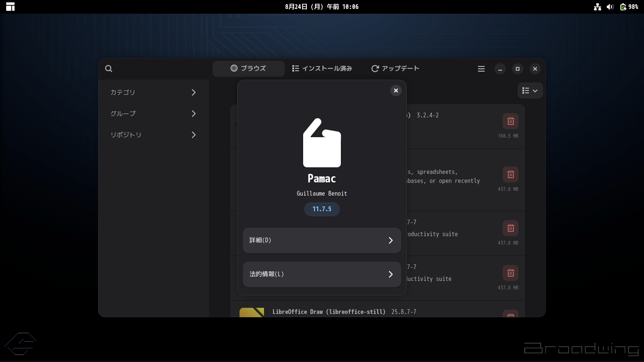Viewport: 644px width, 362px height.
Task: Expand the カテゴリ sidebar row
Action: click(153, 92)
